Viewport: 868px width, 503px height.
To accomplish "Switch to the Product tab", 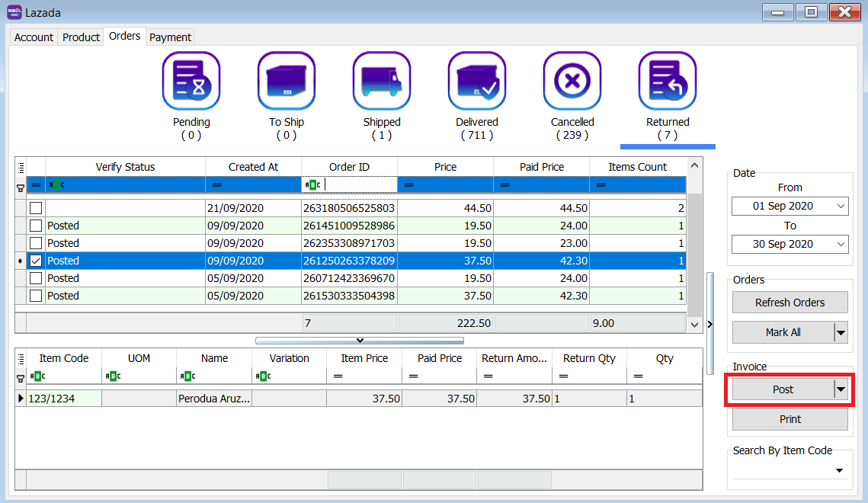I will click(81, 37).
